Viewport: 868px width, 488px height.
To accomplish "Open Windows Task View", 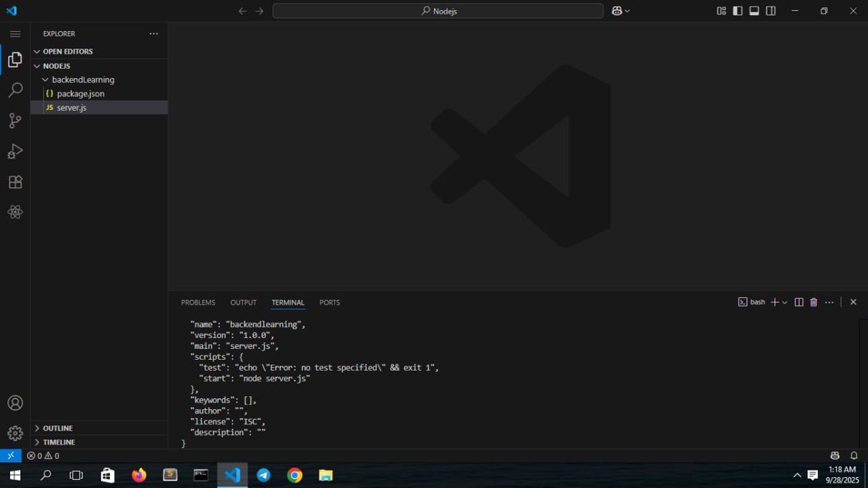I will pyautogui.click(x=76, y=476).
